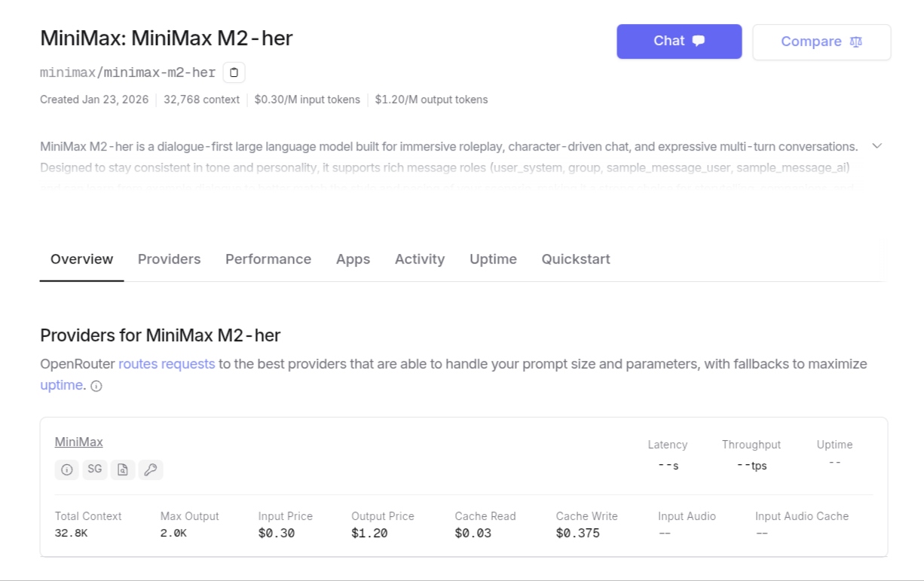This screenshot has height=581, width=924.
Task: Click the $1.20/M output tokens text
Action: point(432,99)
